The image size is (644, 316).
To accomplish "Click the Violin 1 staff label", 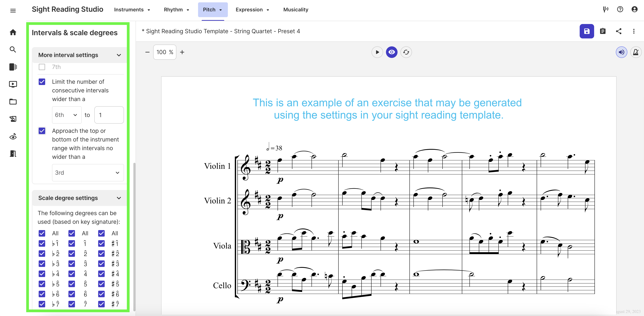I will pyautogui.click(x=217, y=166).
